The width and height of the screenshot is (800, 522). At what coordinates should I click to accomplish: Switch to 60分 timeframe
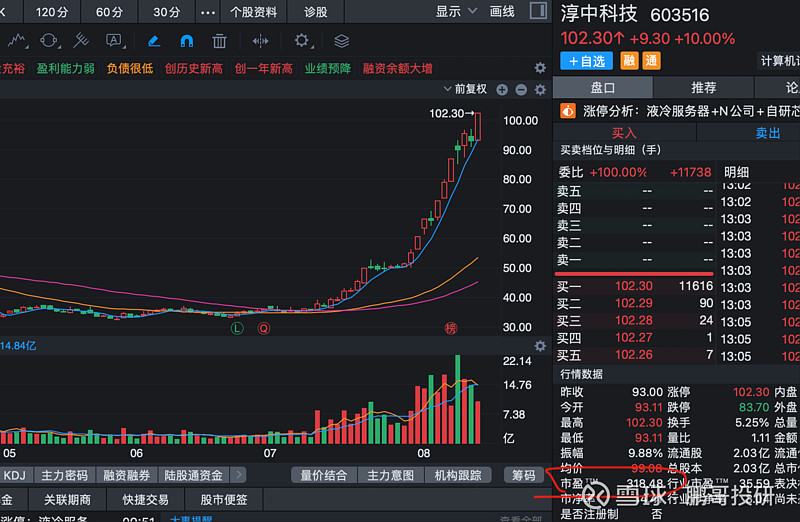coord(109,12)
